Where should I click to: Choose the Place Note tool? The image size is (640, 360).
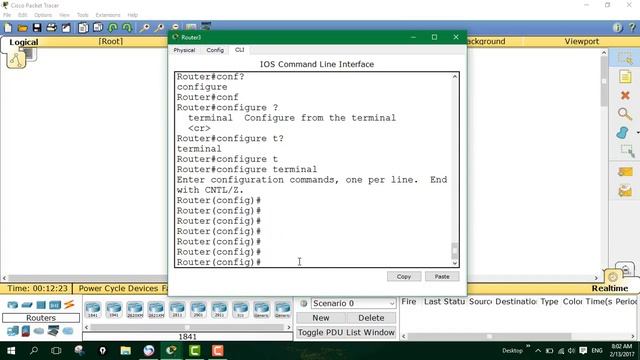pyautogui.click(x=625, y=77)
